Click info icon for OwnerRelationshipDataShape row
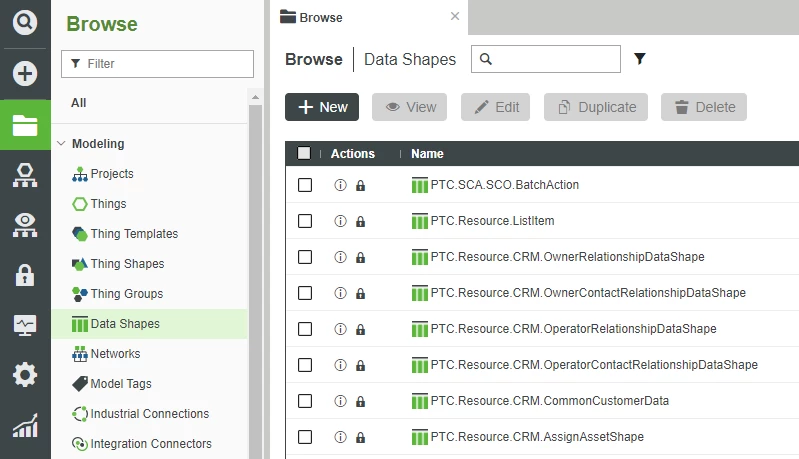The width and height of the screenshot is (799, 459). [340, 257]
